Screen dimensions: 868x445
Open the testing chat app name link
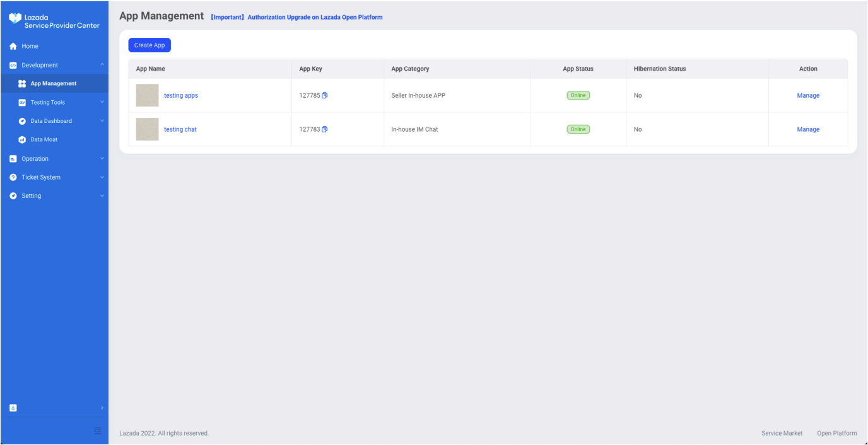point(180,129)
